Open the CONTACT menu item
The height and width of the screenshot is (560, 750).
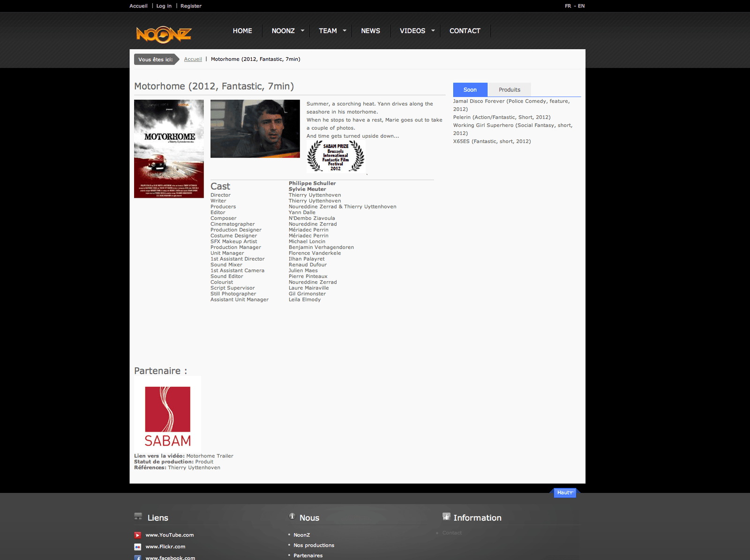465,31
